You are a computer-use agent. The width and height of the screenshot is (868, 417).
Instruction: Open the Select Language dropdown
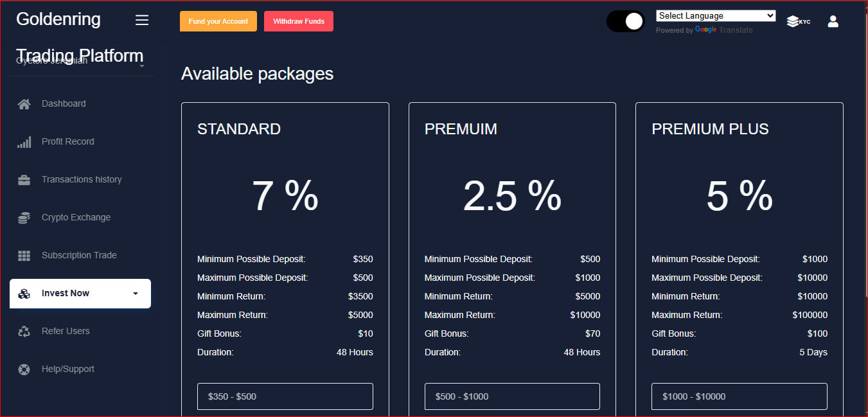pyautogui.click(x=715, y=15)
